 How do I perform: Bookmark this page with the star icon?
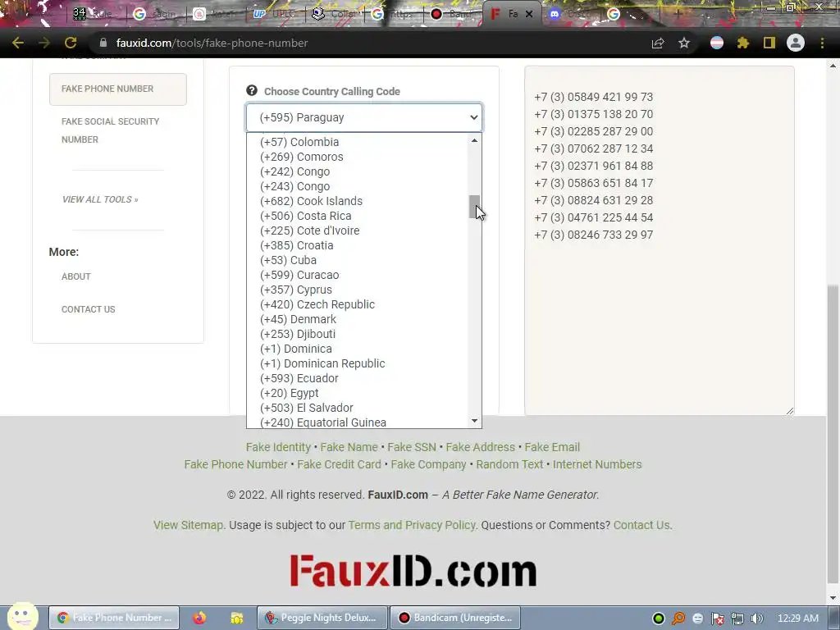tap(684, 43)
